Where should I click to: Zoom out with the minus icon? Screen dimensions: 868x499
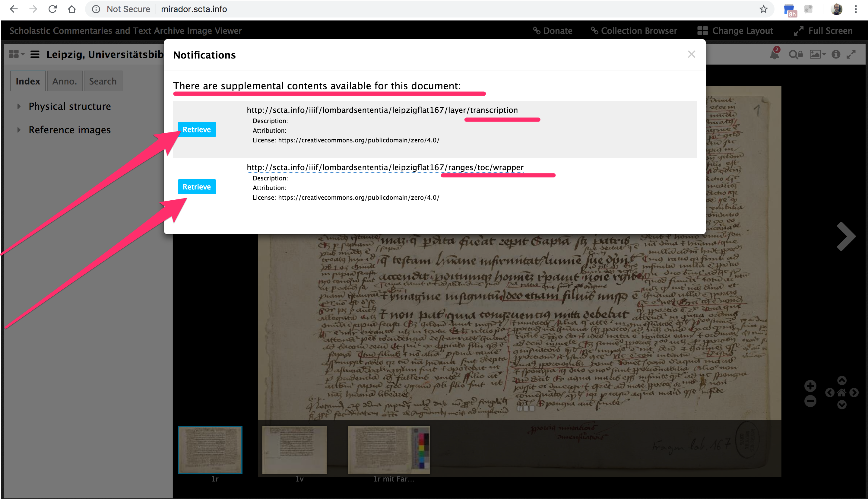coord(810,401)
